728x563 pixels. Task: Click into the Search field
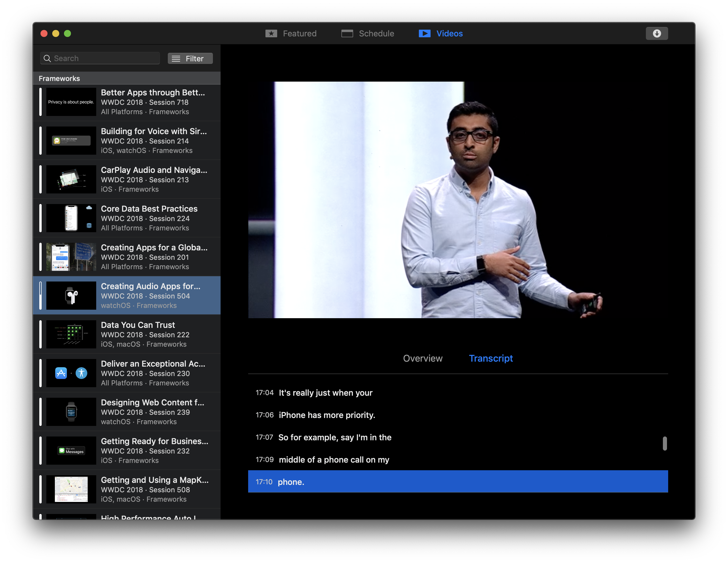(x=103, y=58)
